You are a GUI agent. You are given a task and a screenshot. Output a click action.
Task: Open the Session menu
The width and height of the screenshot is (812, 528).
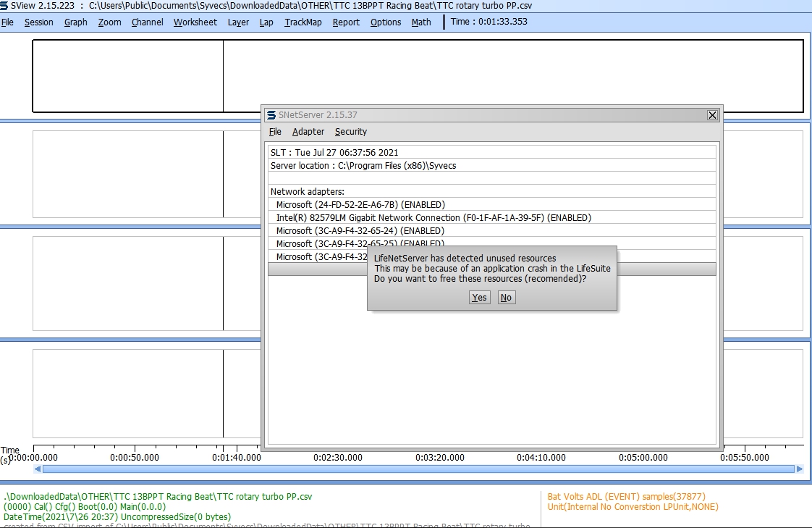point(39,22)
